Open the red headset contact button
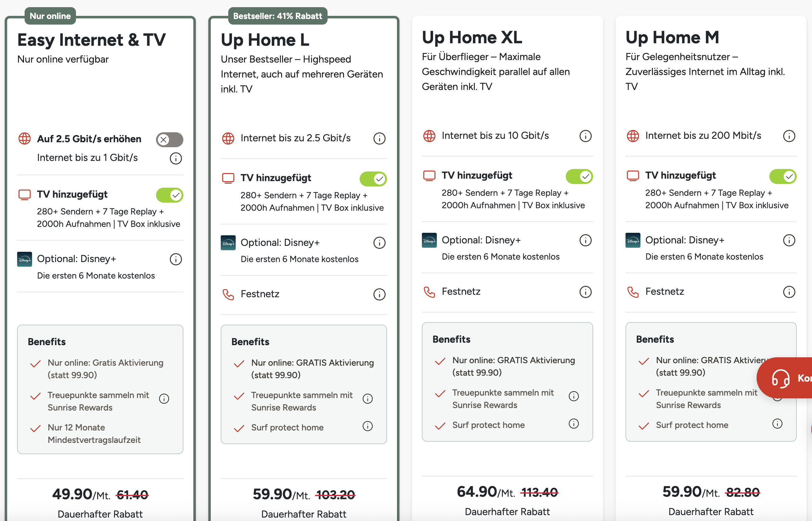812x521 pixels. [x=785, y=378]
